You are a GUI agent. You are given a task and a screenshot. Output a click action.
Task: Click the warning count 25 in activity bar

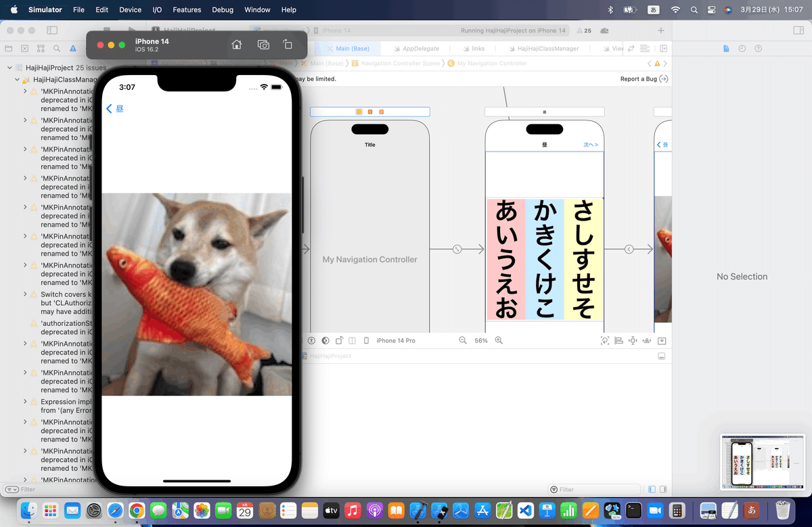(583, 30)
